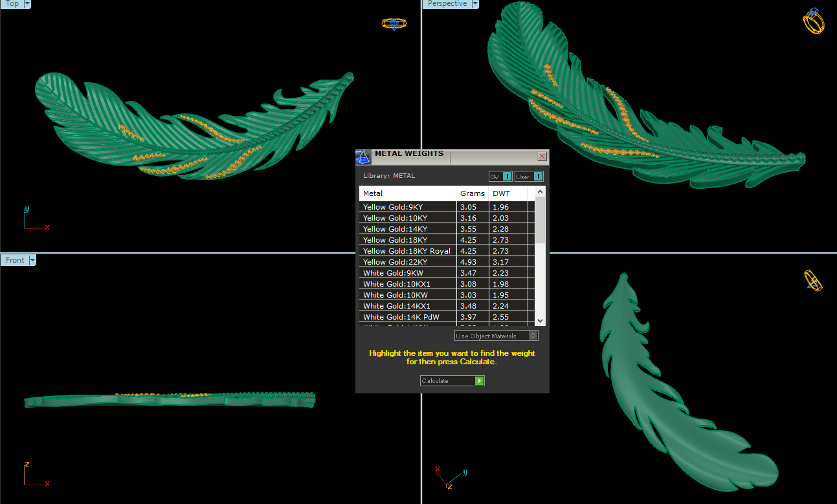Viewport: 837px width, 504px height.
Task: Select the Front viewport label tab
Action: pos(15,260)
